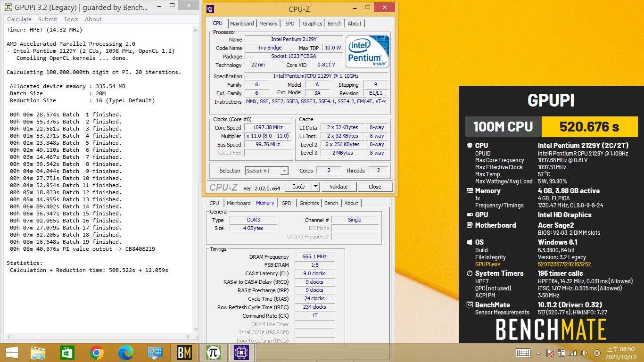Screen dimensions: 644x362
Task: Click scroll down arrow in GPUPI output
Action: (196, 329)
